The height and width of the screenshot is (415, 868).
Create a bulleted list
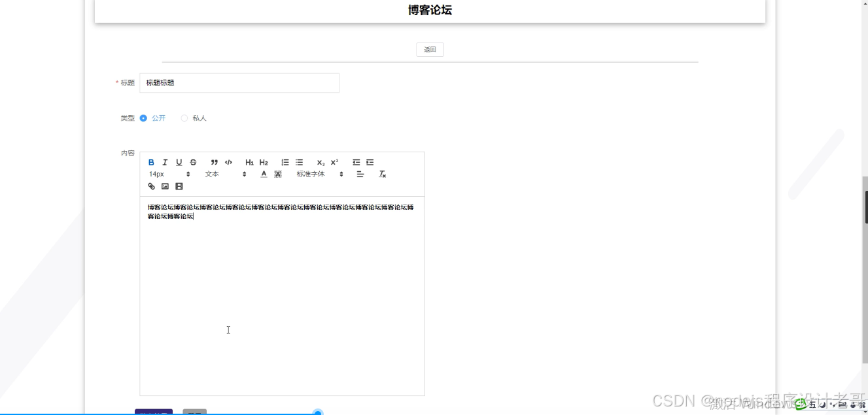[299, 162]
